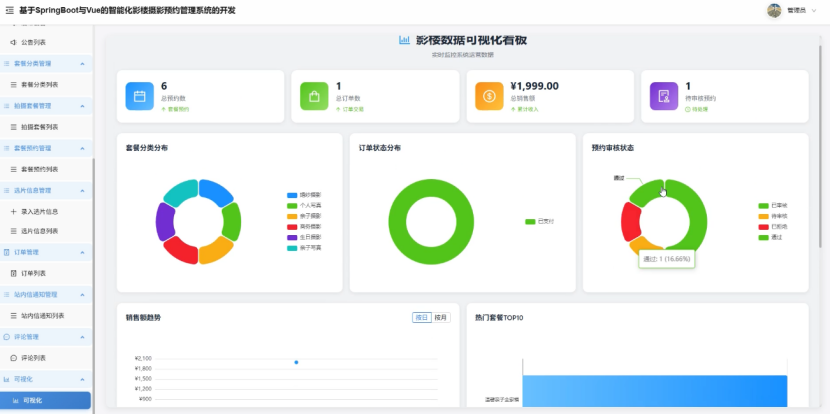Click the blue calendar icon for 总预约数

pyautogui.click(x=140, y=96)
